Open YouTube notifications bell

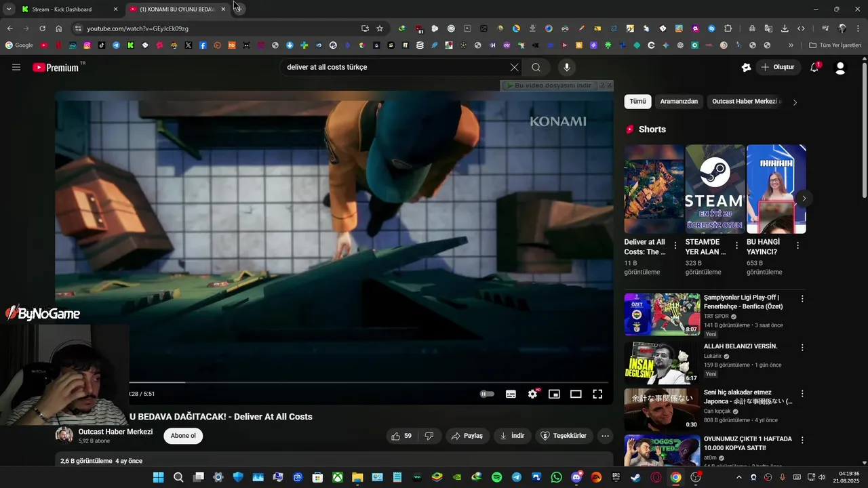pos(815,67)
